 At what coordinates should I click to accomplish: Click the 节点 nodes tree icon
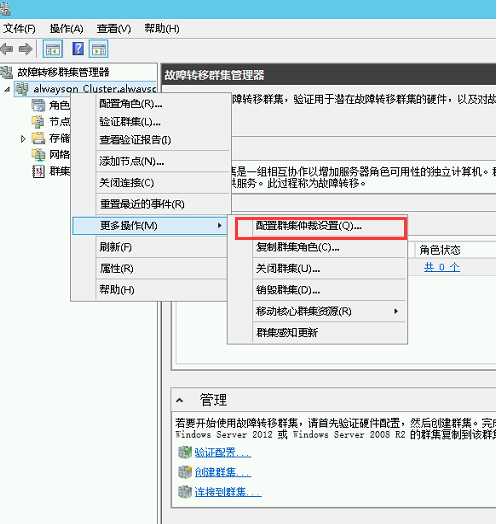38,122
